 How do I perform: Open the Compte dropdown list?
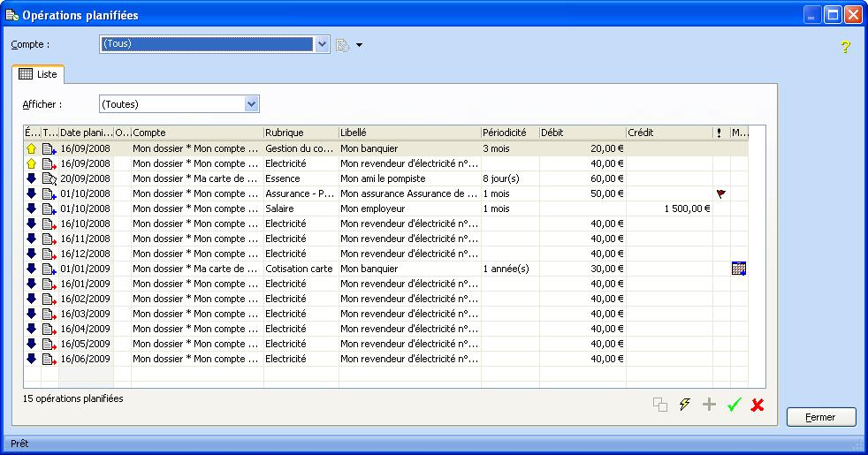coord(323,44)
